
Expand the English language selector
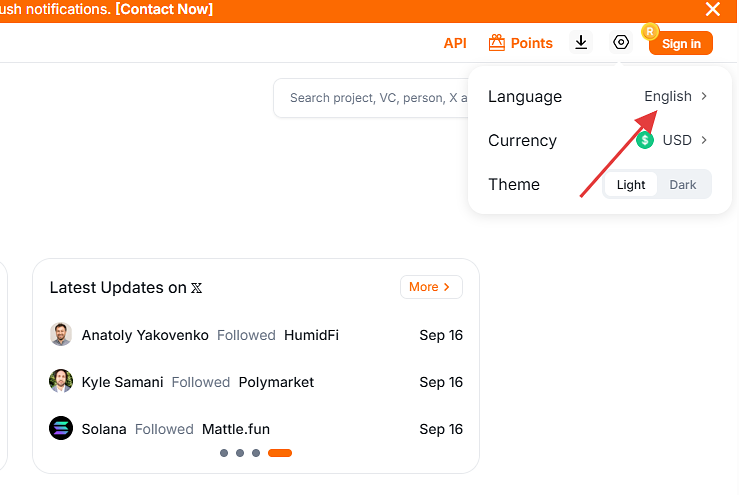pos(676,97)
